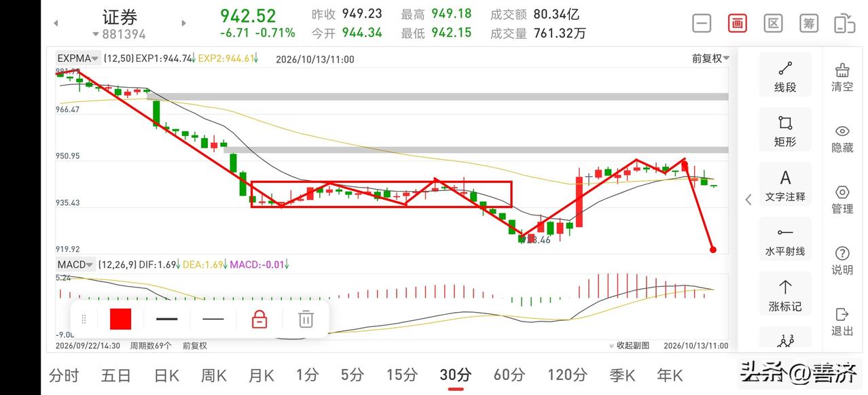This screenshot has height=395, width=868.
Task: Open the red color swatch picker
Action: [x=120, y=319]
